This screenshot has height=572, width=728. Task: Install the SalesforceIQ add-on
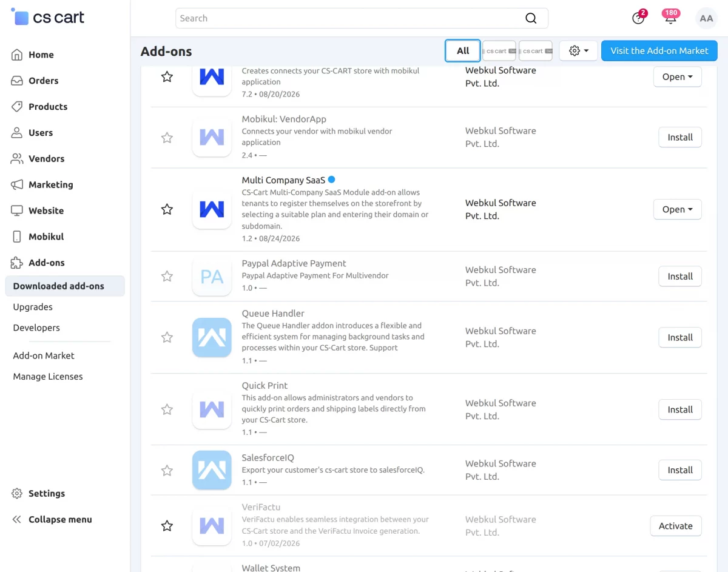point(680,470)
